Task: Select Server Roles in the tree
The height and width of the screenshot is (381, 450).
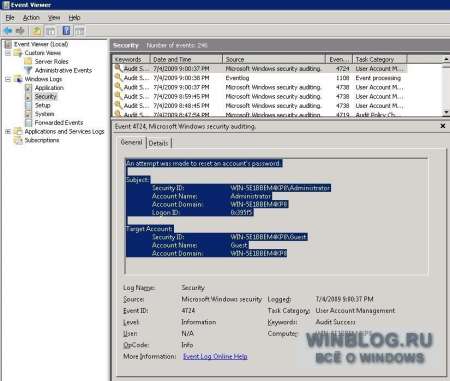Action: [x=51, y=61]
